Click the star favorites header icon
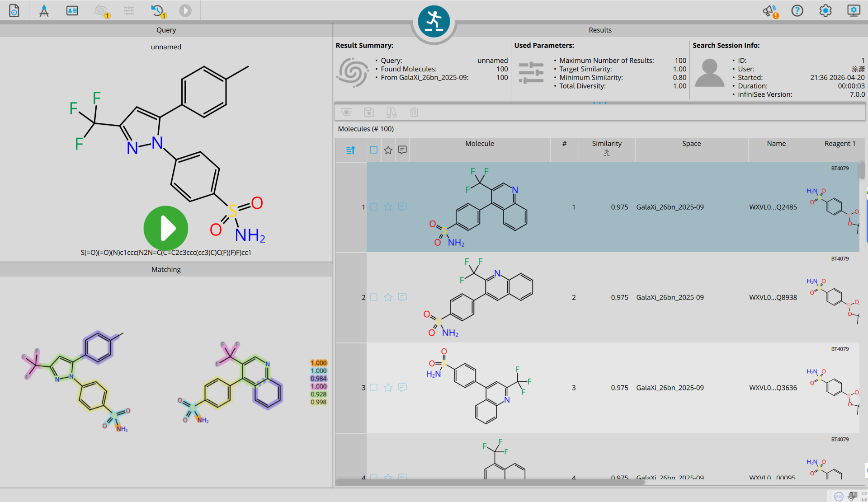The height and width of the screenshot is (502, 868). click(388, 150)
